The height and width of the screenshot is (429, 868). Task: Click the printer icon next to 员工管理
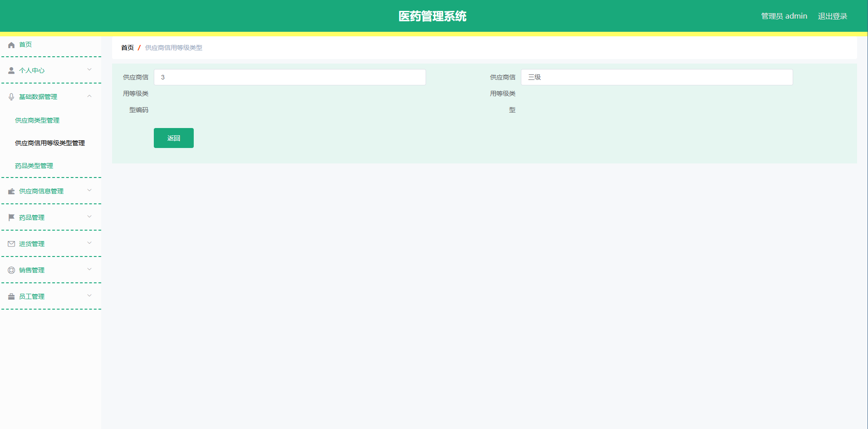tap(11, 296)
